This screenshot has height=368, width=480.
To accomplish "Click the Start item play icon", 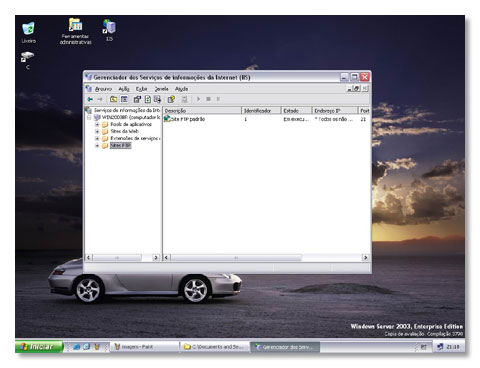I will click(198, 99).
